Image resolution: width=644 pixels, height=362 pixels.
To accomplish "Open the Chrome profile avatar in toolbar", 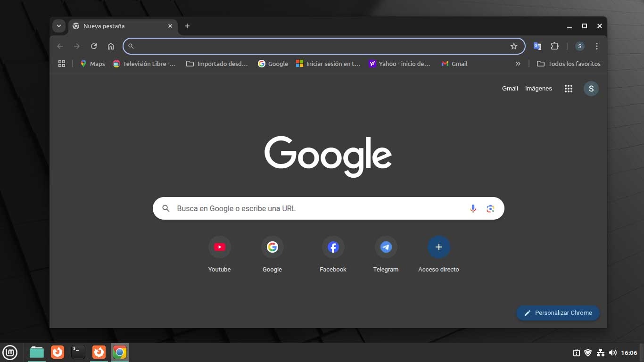I will (580, 46).
